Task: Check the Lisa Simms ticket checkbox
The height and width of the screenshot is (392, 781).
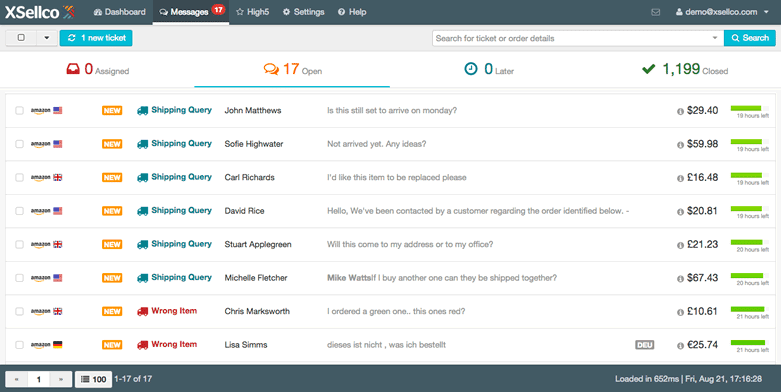Action: 19,345
